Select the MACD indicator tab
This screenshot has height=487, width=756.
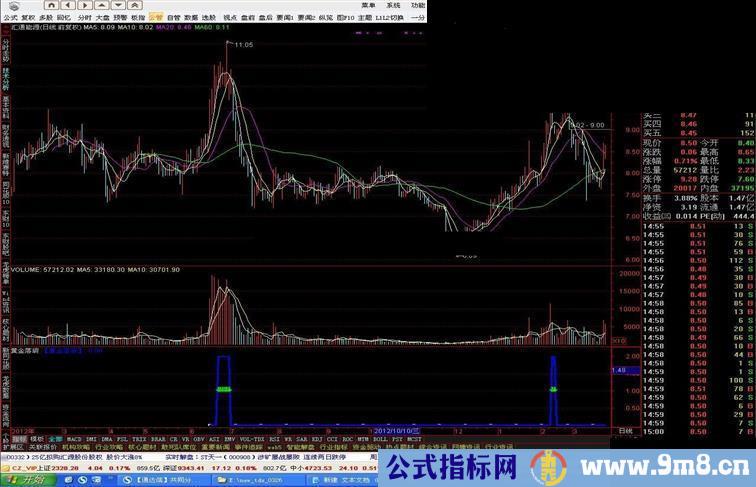pos(73,438)
